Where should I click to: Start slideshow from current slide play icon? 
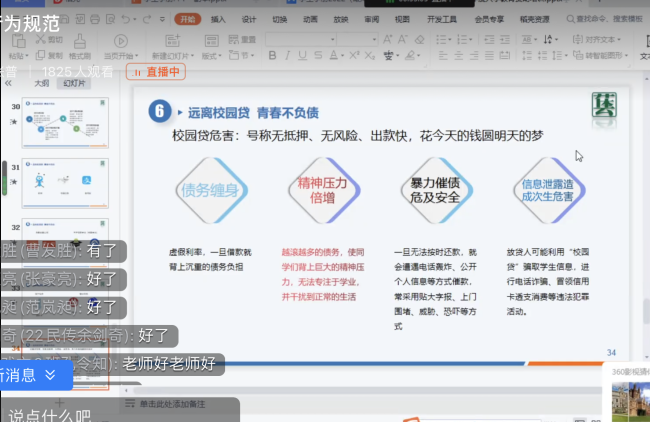[121, 41]
